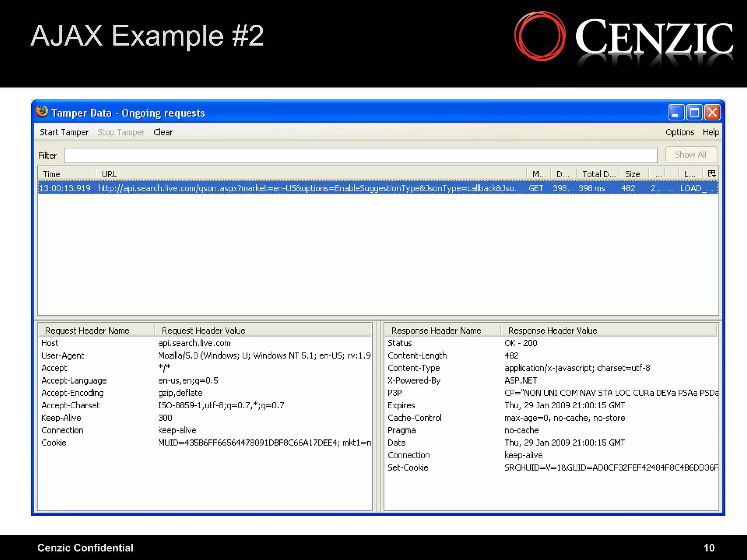Click the application/x-javascript content type value
Viewport: 747px width, 560px height.
click(577, 368)
